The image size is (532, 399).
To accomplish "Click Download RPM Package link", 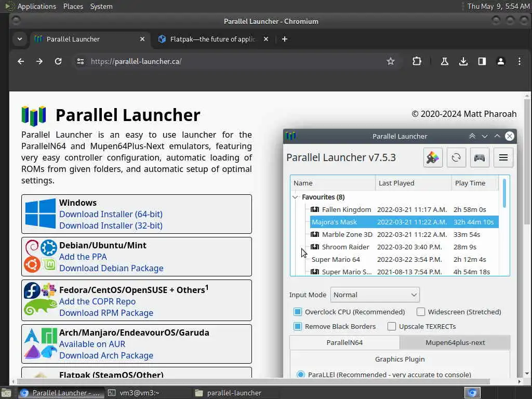I will pyautogui.click(x=106, y=313).
